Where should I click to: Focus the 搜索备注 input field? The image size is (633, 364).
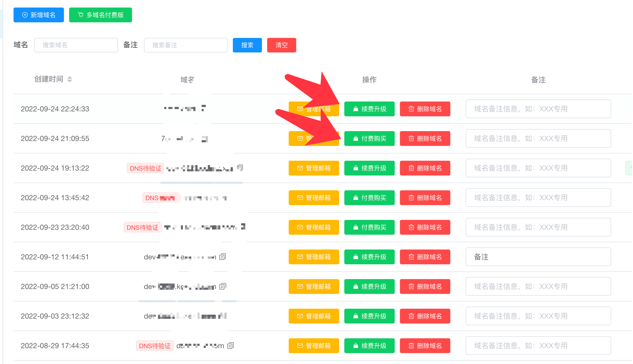186,45
